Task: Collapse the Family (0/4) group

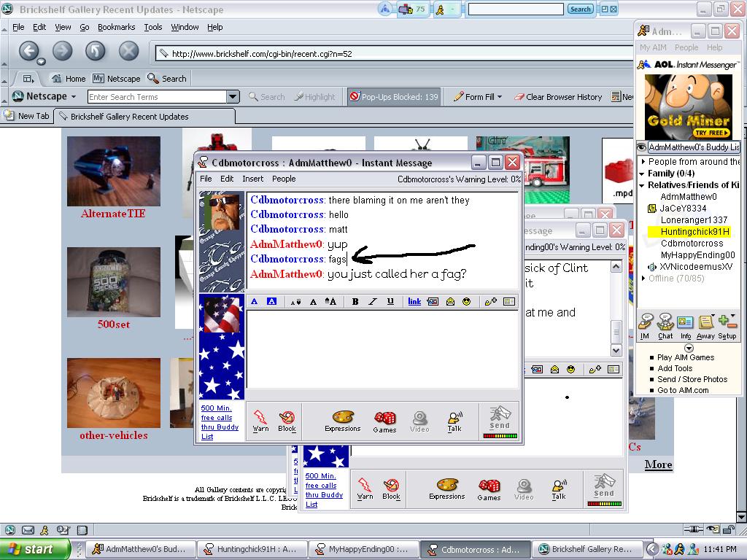Action: click(x=642, y=174)
